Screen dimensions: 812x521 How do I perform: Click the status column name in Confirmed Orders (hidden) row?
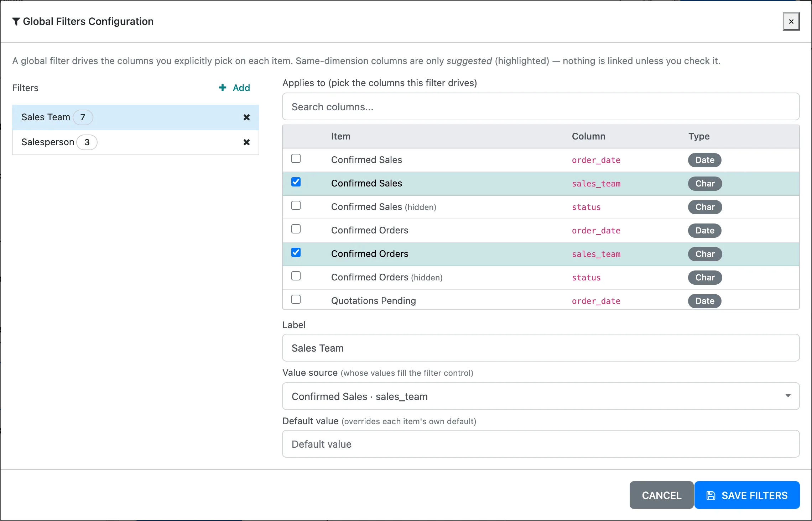tap(586, 278)
